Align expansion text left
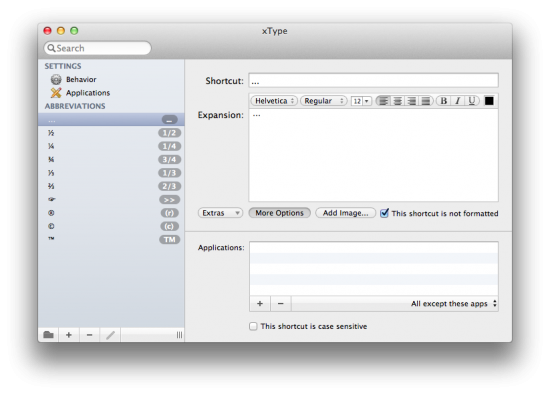 point(383,101)
